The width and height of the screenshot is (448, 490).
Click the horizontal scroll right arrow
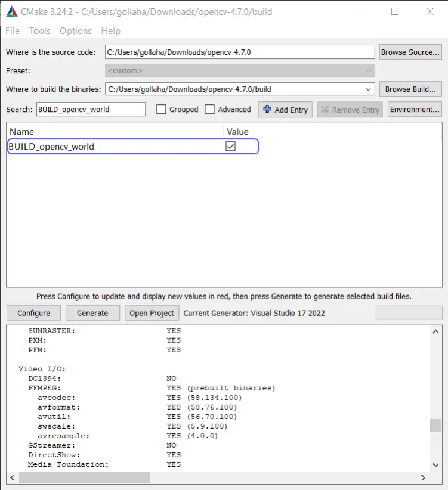click(x=423, y=477)
